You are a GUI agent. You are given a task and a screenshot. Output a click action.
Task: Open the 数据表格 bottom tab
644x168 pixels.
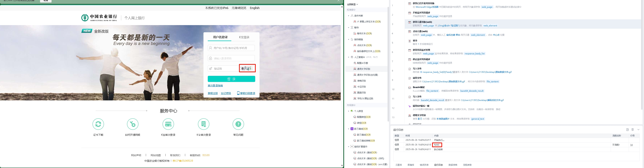tap(453, 165)
